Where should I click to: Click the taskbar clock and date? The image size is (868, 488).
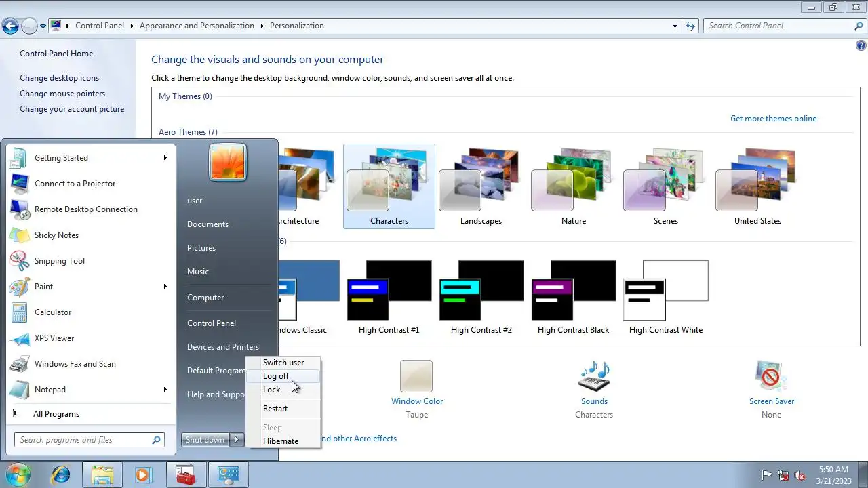[x=833, y=474]
